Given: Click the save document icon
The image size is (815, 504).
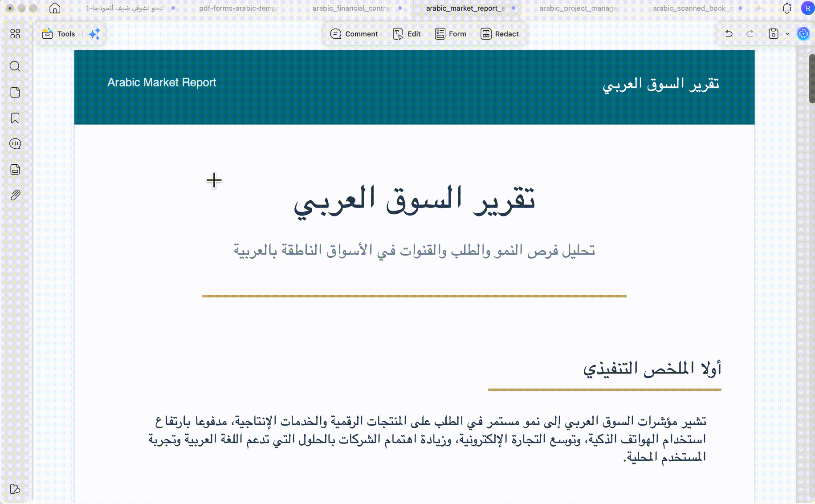Looking at the screenshot, I should (774, 34).
